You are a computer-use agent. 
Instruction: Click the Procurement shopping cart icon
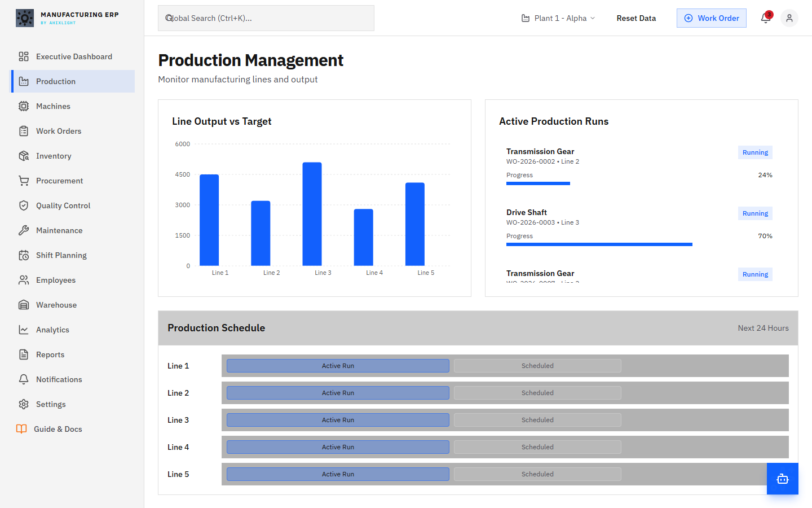pyautogui.click(x=24, y=181)
